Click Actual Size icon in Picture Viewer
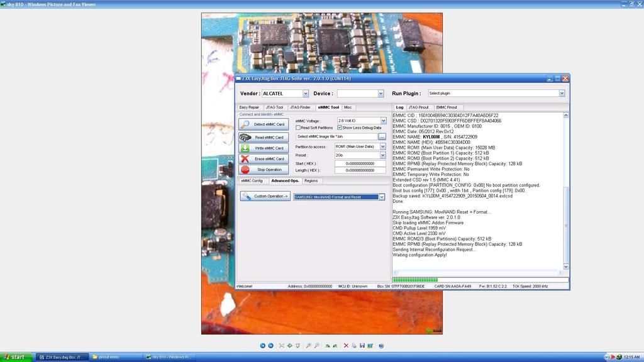The height and width of the screenshot is (362, 644). [x=290, y=346]
